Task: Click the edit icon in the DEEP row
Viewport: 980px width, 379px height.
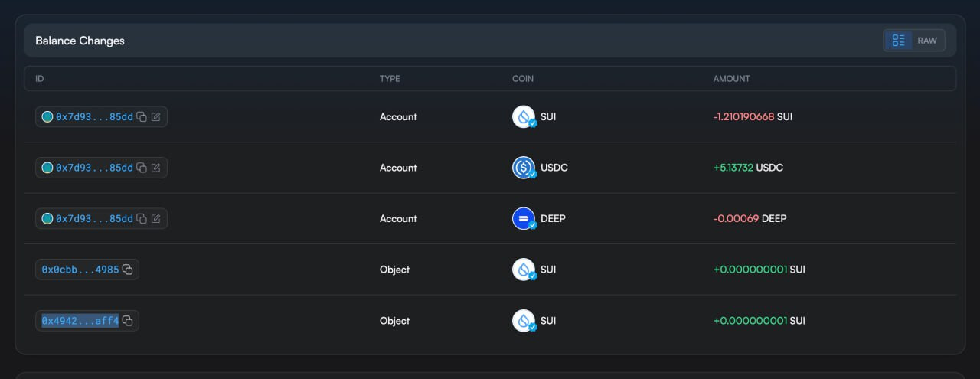Action: [156, 219]
